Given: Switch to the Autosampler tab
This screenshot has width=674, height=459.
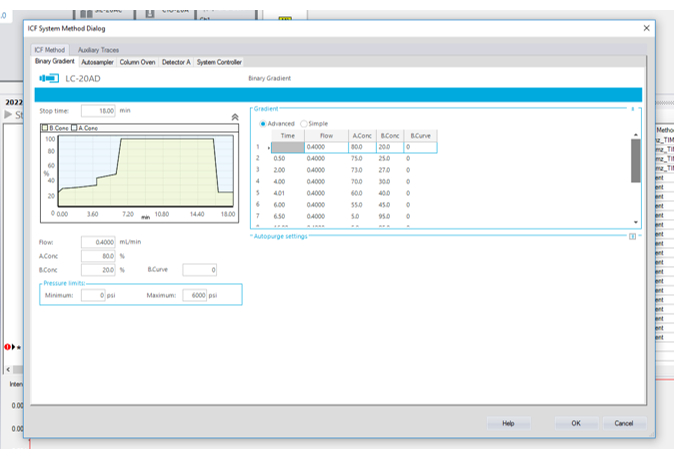Looking at the screenshot, I should 97,62.
